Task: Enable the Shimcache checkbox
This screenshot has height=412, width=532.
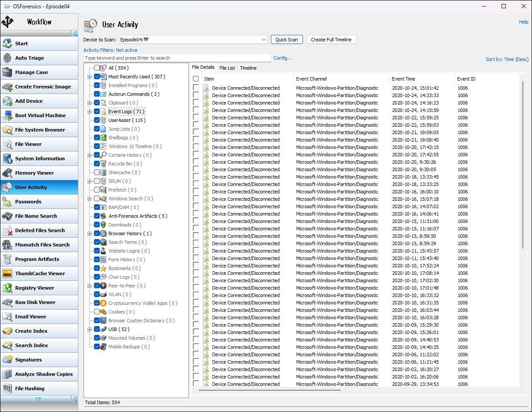Action: point(97,172)
